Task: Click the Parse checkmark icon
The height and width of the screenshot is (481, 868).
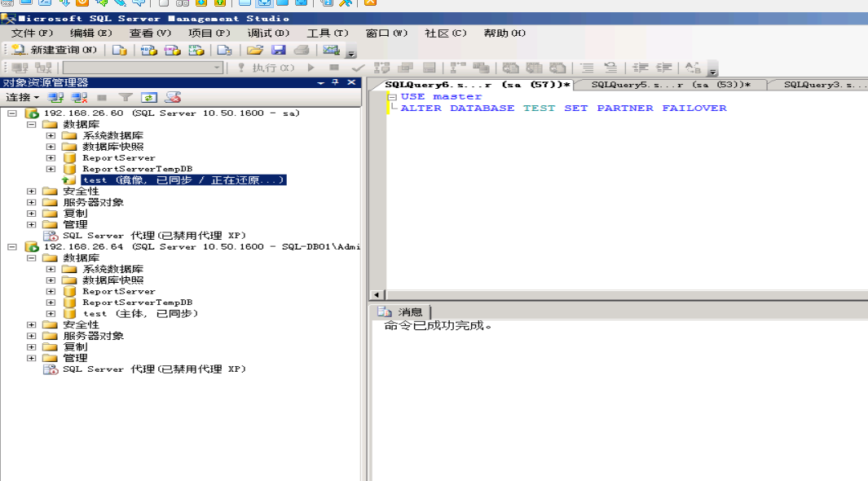Action: point(358,68)
